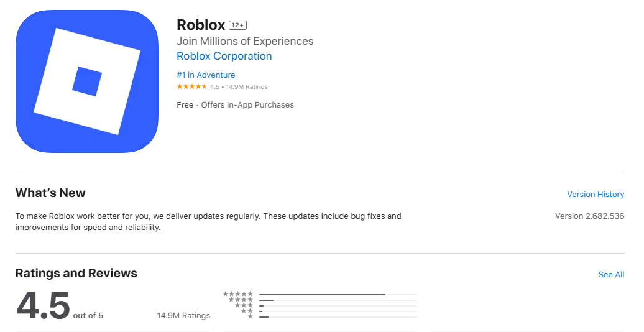Click the Ratings and Reviews heading
This screenshot has width=644, height=332.
(x=76, y=273)
